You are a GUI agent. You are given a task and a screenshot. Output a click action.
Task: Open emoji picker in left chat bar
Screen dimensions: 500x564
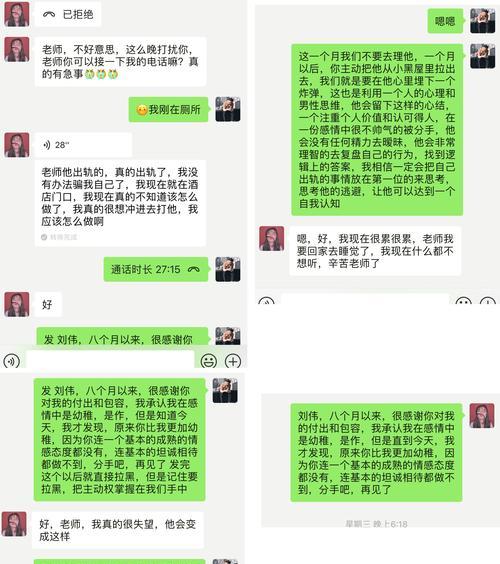pos(209,361)
